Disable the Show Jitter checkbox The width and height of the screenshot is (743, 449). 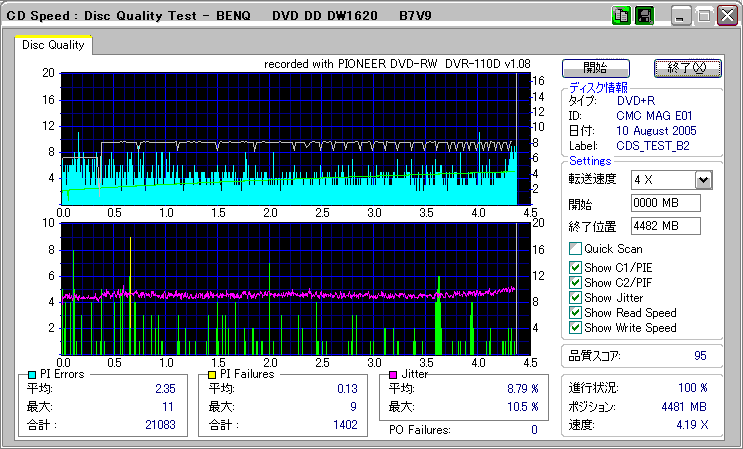click(575, 297)
